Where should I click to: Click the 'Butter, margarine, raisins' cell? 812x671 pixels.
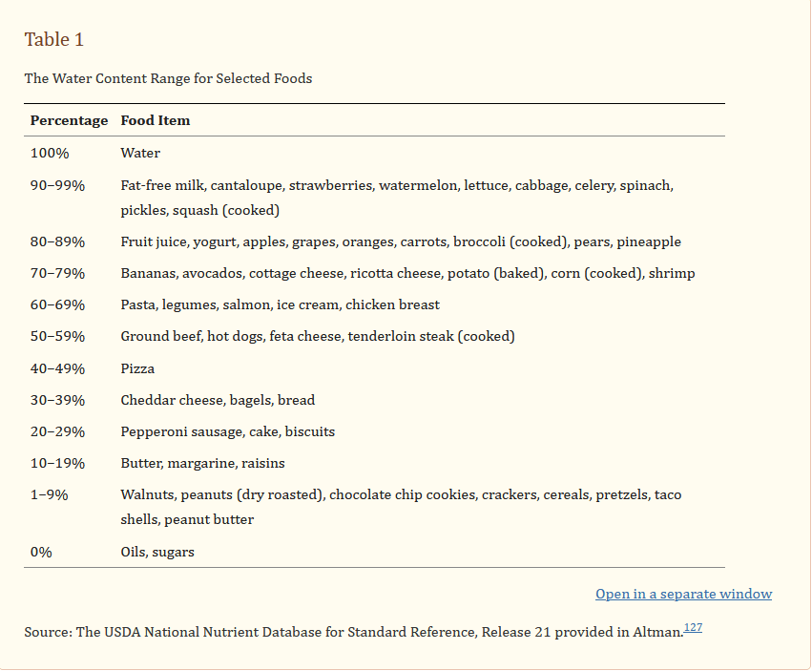[202, 463]
